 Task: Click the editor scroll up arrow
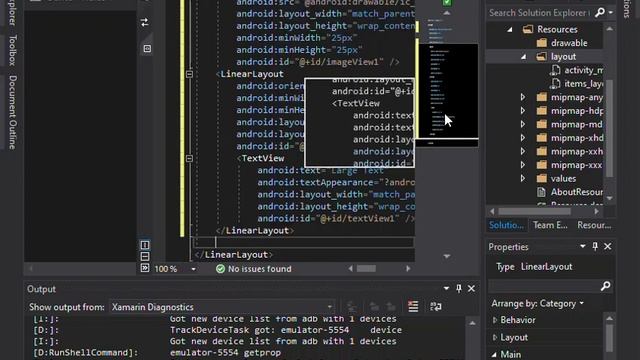[x=447, y=13]
